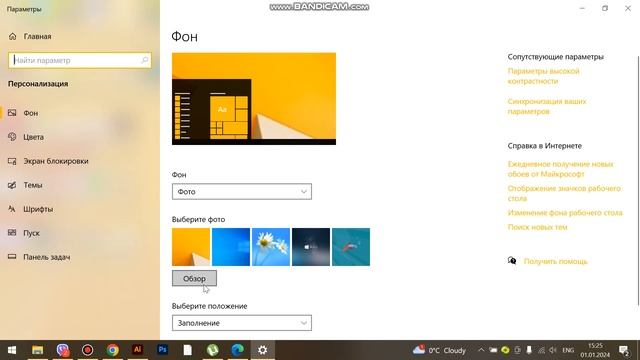
Task: Select the blue Windows wallpaper thumbnail
Action: point(231,247)
